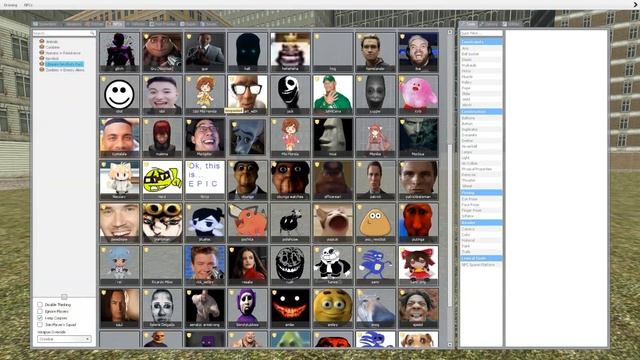This screenshot has width=640, height=360.
Task: Click the NPC grid scroll-up arrow
Action: click(450, 32)
